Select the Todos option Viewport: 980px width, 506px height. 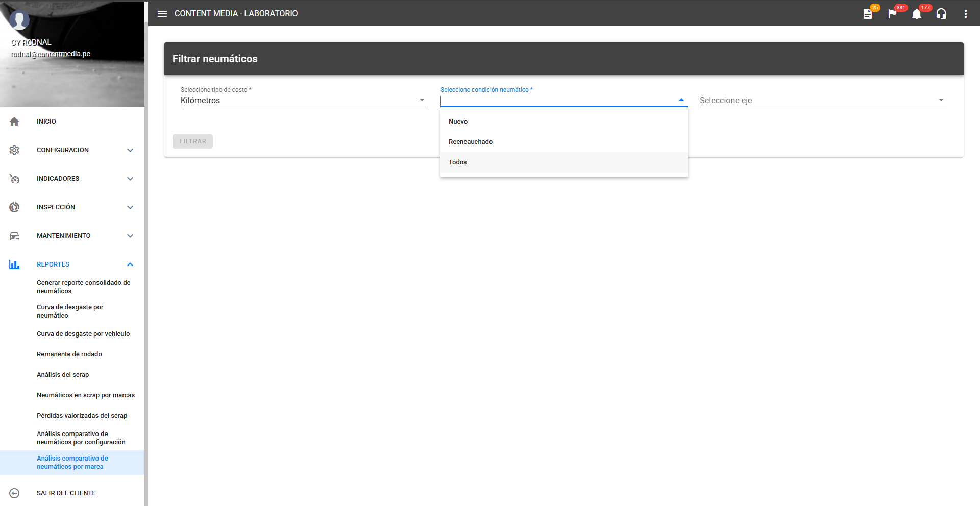(x=458, y=162)
